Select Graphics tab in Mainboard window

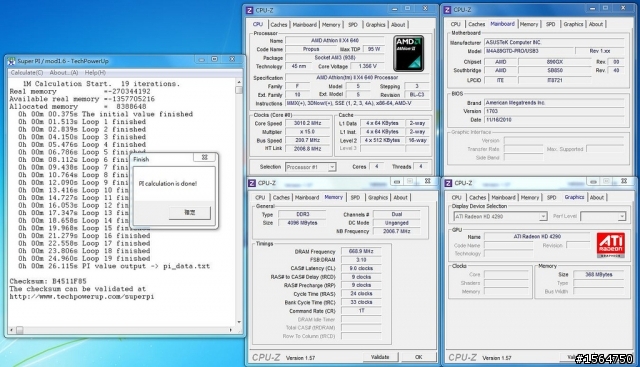[x=573, y=24]
